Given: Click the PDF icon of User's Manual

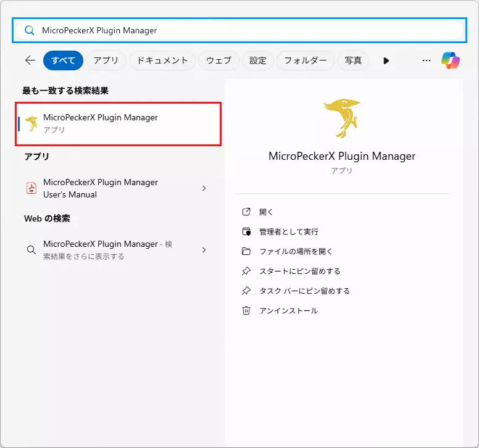Looking at the screenshot, I should (31, 188).
